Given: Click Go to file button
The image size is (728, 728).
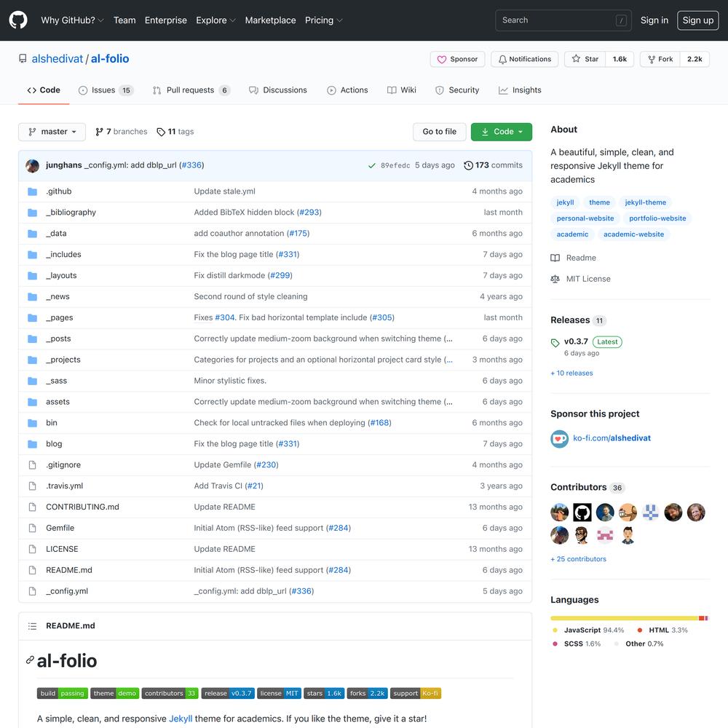Looking at the screenshot, I should (439, 132).
